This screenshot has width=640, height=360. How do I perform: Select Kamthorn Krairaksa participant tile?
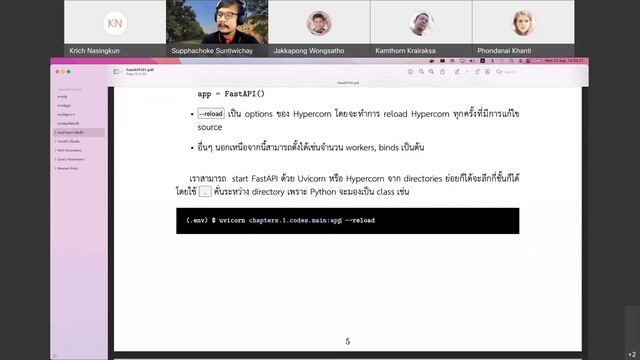pyautogui.click(x=421, y=28)
